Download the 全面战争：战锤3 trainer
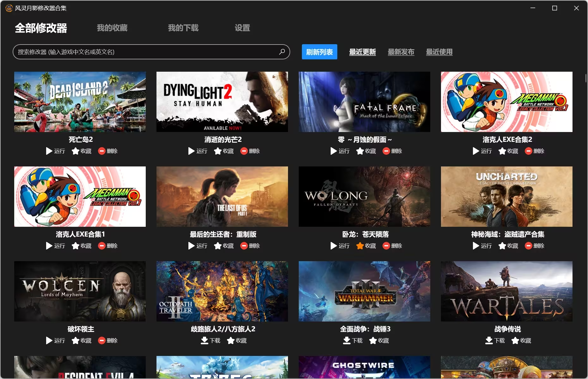This screenshot has height=379, width=588. click(353, 340)
